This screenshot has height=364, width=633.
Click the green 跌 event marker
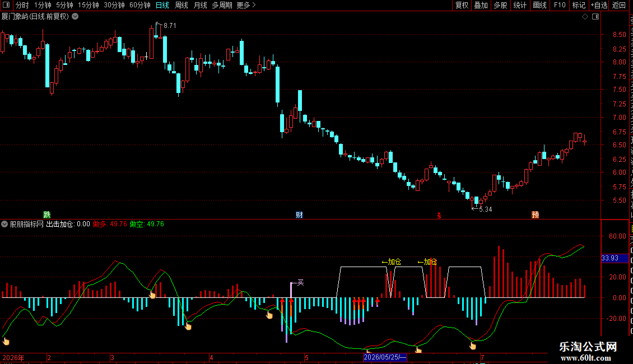tap(47, 214)
